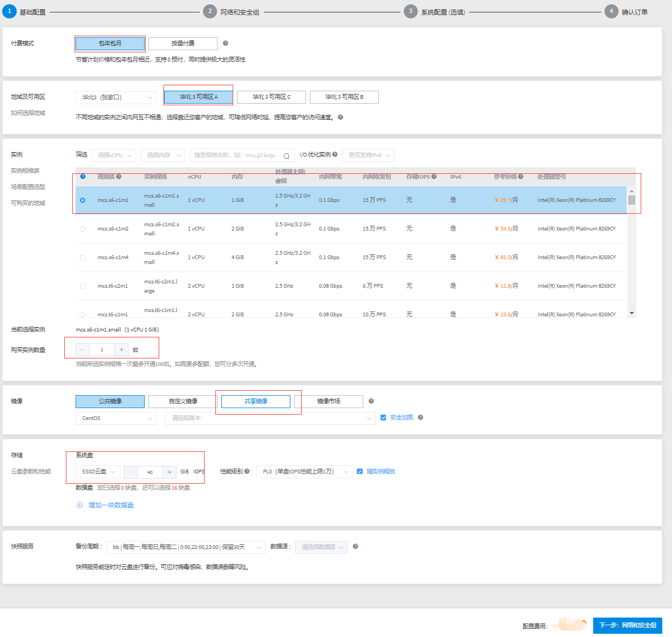Click the instance table scrollbar down arrow

tap(632, 313)
